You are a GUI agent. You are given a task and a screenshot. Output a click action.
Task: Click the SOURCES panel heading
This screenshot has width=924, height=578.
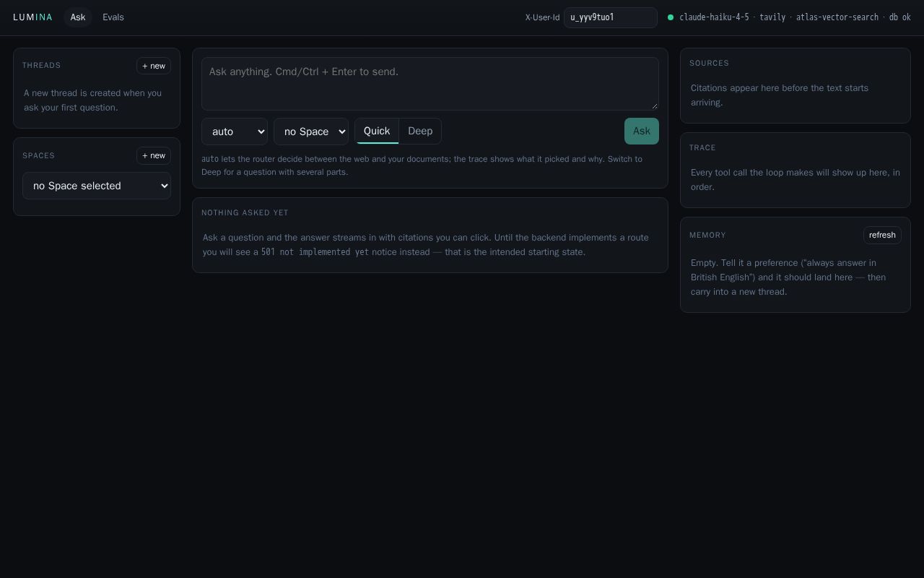[709, 63]
